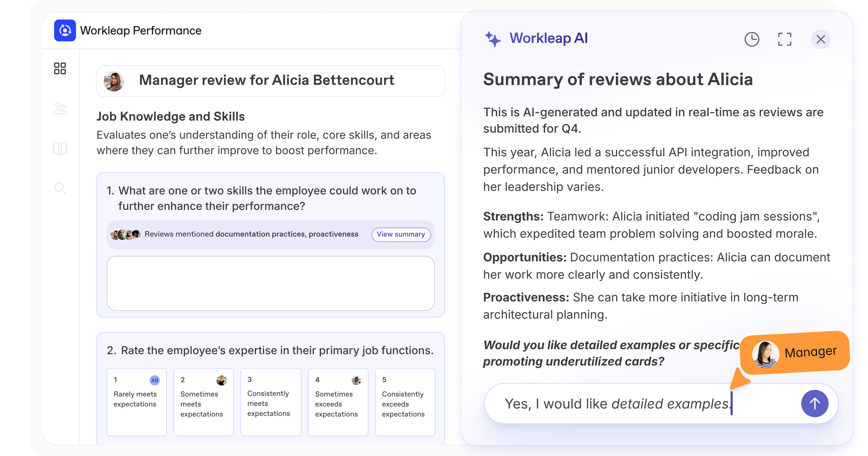Select rating 3 Consistently meets expectations
Image resolution: width=868 pixels, height=456 pixels.
(271, 402)
